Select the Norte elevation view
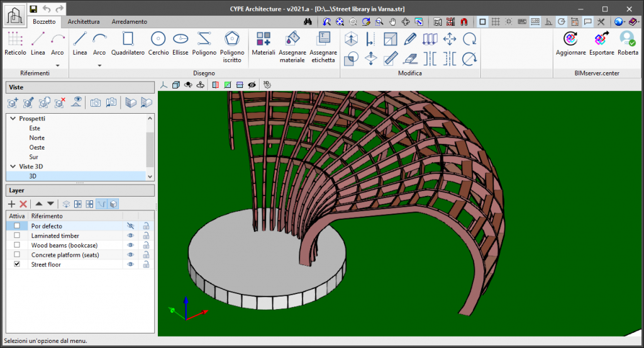The height and width of the screenshot is (348, 644). point(36,138)
